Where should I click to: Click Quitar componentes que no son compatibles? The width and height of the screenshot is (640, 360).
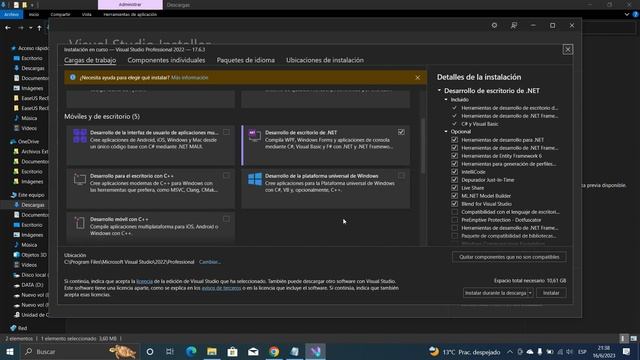pyautogui.click(x=509, y=257)
